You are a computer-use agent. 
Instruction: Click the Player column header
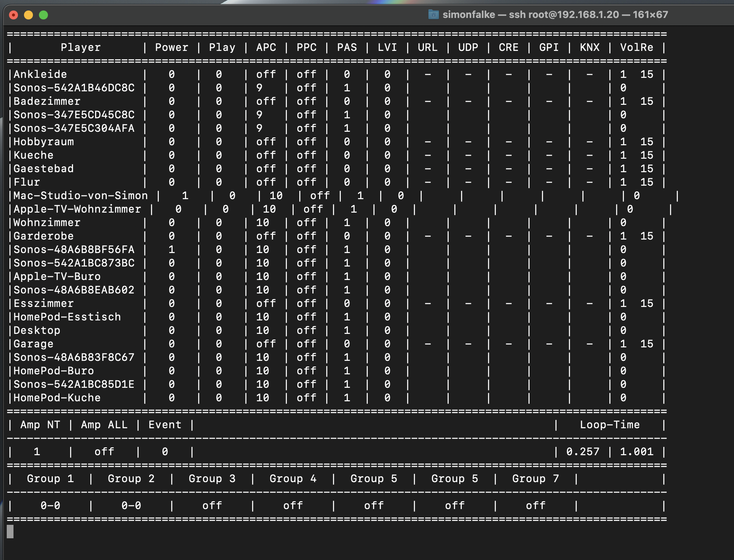(81, 48)
